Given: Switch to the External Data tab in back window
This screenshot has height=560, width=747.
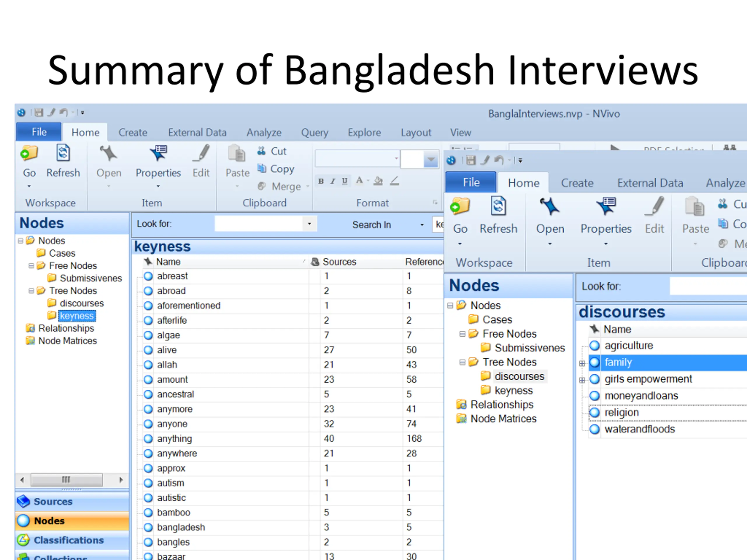Looking at the screenshot, I should [197, 132].
